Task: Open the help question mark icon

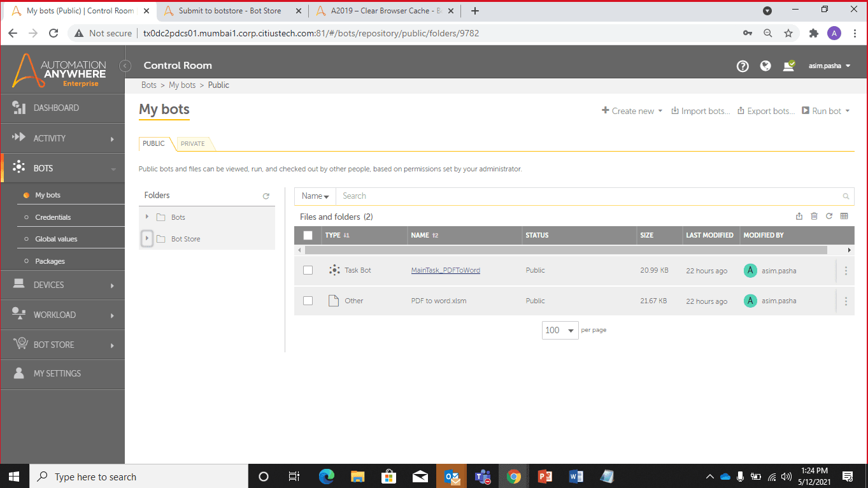Action: point(743,66)
